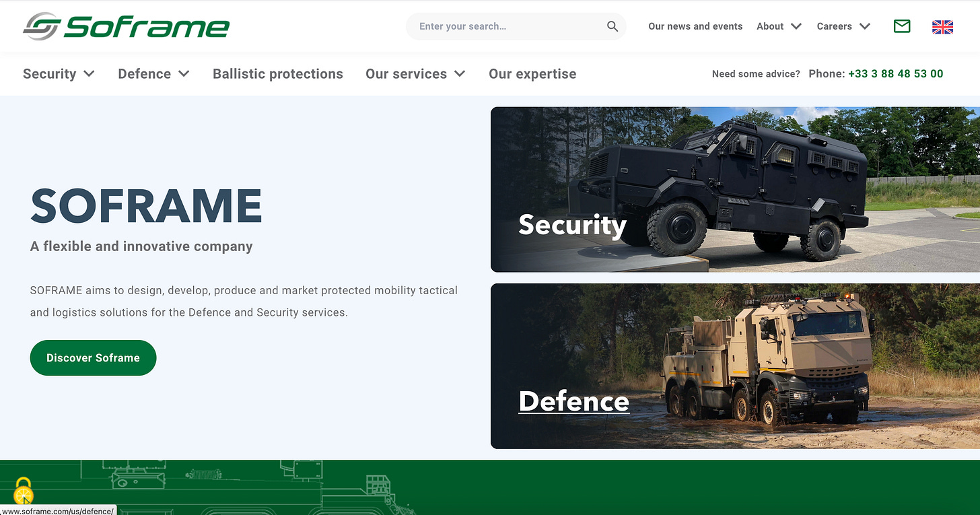
Task: Expand the About dropdown chevron
Action: (x=796, y=26)
